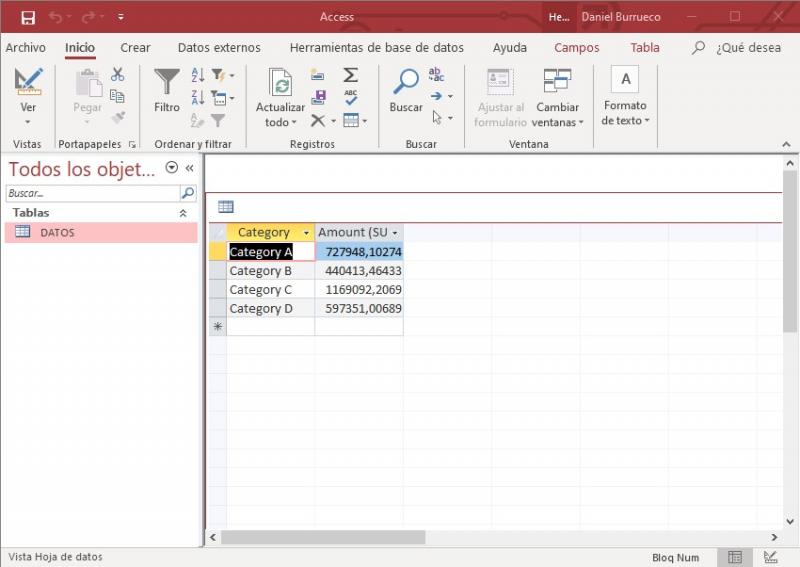Click the Buscar magnifier icon
This screenshot has height=567, width=800.
coord(406,82)
